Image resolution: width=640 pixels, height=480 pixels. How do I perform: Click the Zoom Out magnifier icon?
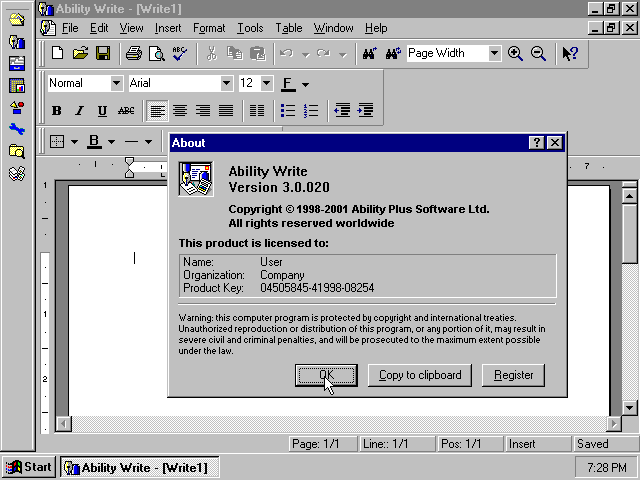coord(538,53)
